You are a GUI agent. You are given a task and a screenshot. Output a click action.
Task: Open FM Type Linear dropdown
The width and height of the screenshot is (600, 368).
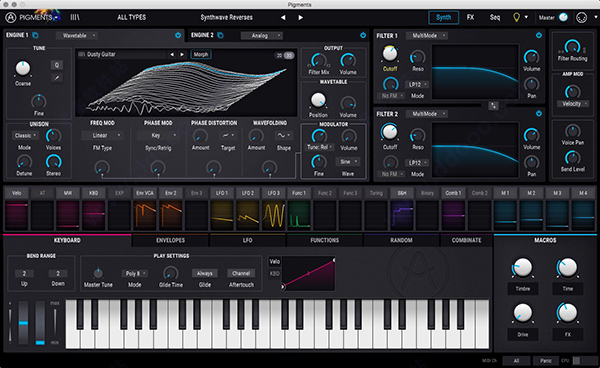(103, 135)
